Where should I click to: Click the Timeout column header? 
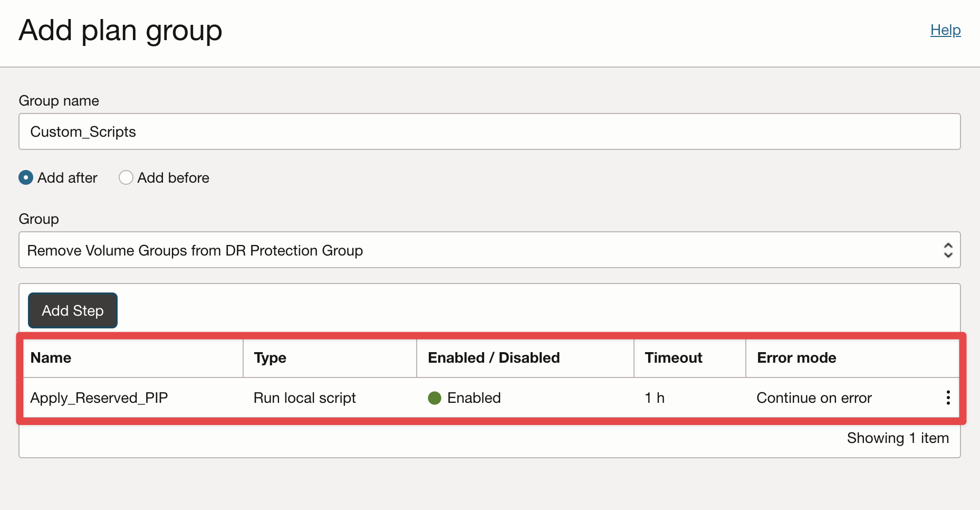pos(673,358)
